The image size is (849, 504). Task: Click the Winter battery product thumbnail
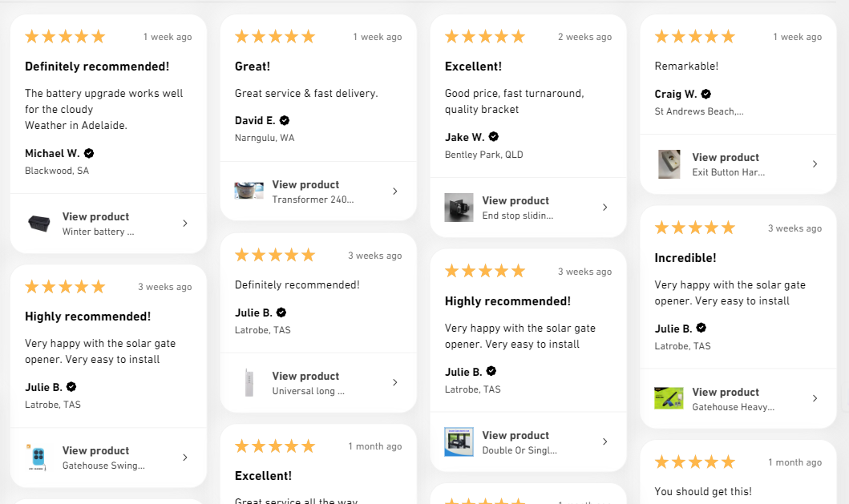point(39,224)
